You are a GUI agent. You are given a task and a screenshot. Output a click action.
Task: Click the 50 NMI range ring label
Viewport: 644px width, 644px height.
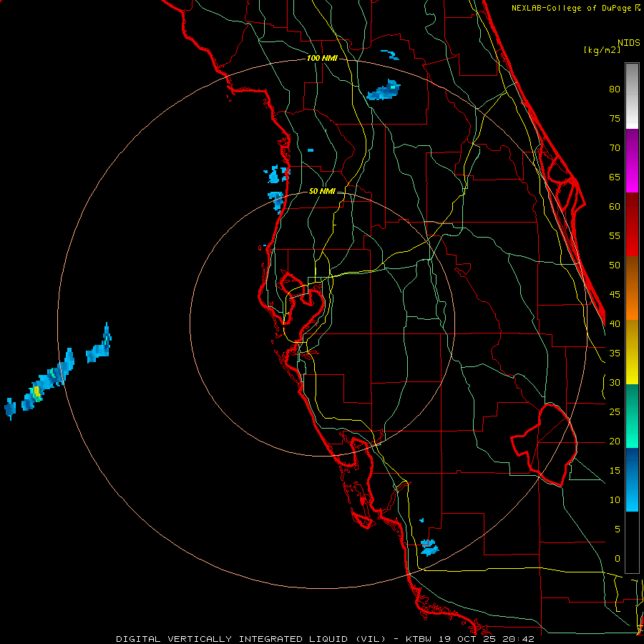coord(322,191)
